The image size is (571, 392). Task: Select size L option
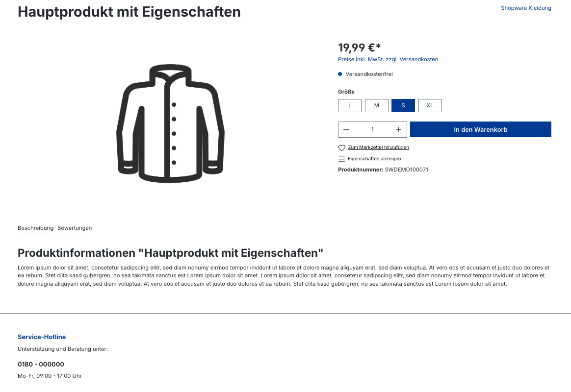[350, 105]
